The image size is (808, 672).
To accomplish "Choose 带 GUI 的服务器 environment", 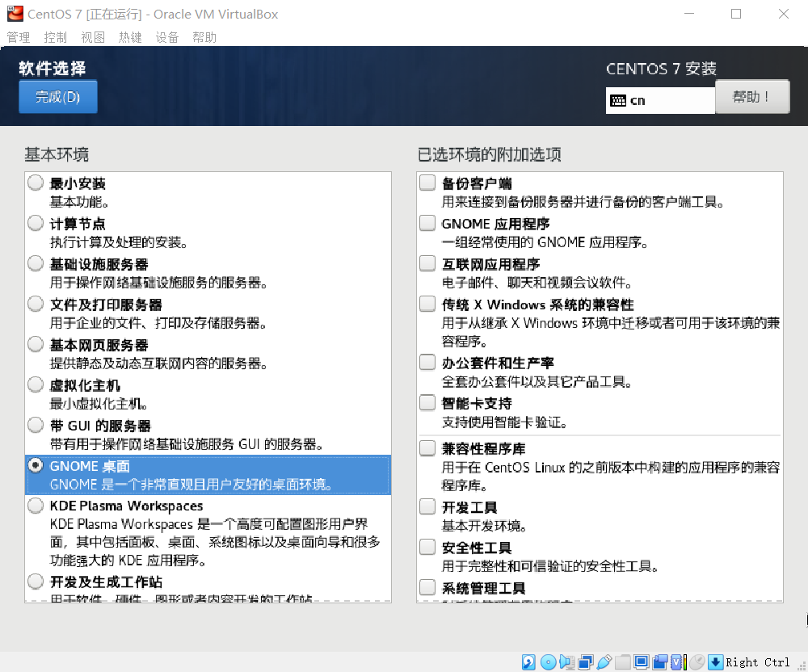I will 36,425.
